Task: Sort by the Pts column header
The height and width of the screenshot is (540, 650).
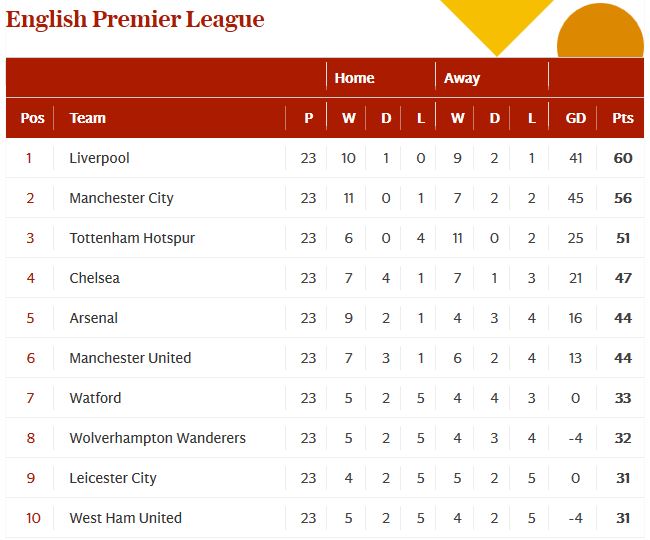Action: [x=623, y=118]
